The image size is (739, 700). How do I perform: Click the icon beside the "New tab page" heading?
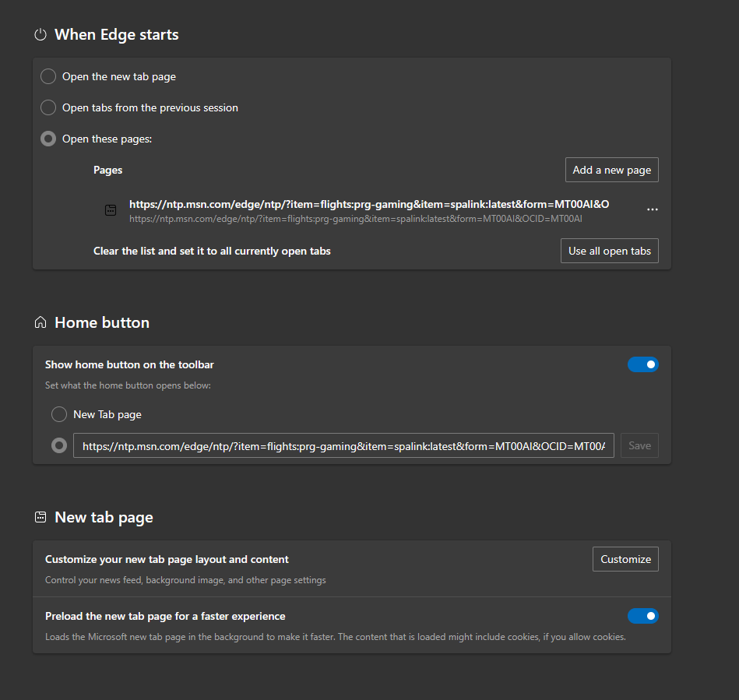(x=40, y=516)
